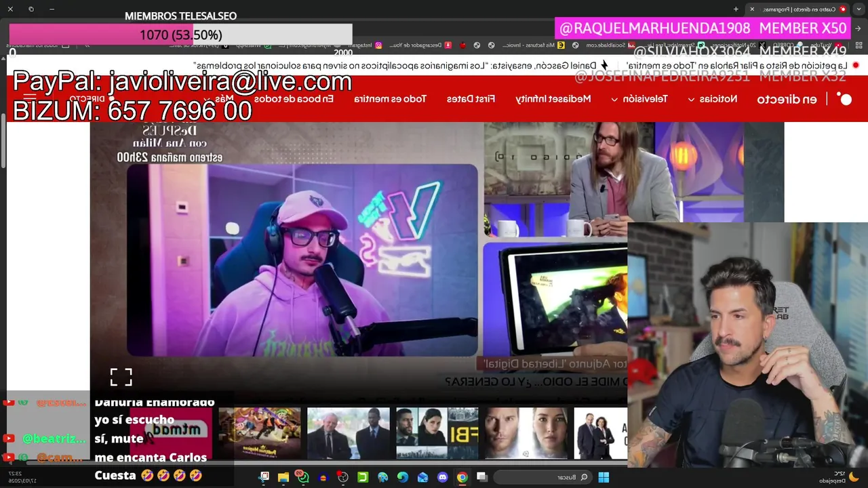Open File Explorer folder icon in taskbar
Screen dimensions: 868x488
pos(283,477)
